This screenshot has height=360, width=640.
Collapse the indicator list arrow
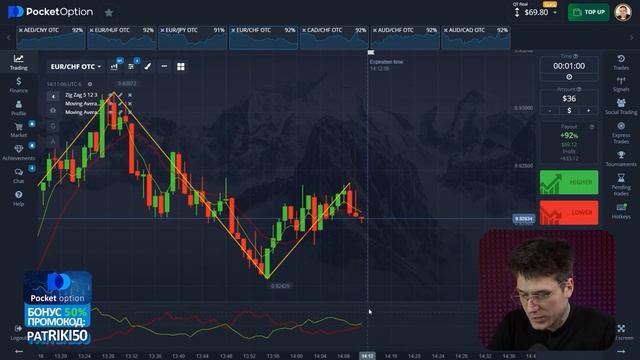pyautogui.click(x=53, y=96)
